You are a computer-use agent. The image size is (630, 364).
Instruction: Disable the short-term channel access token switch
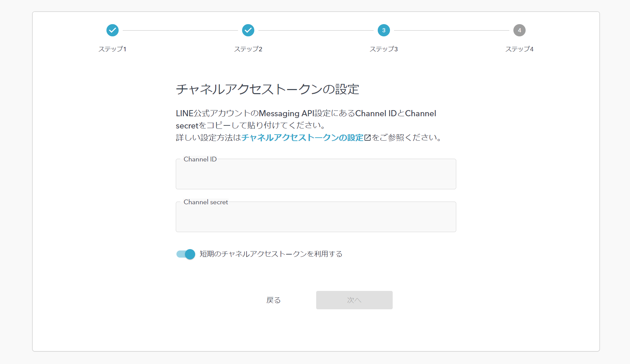[x=186, y=254]
